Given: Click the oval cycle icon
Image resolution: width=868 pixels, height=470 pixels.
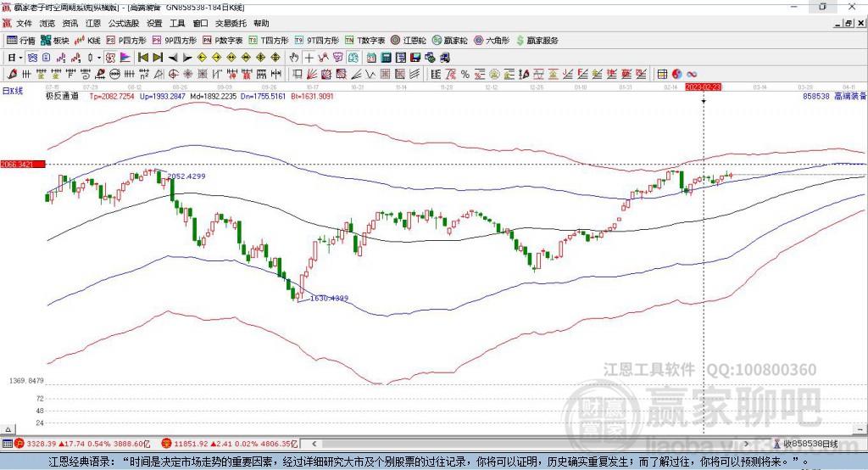Looking at the screenshot, I should point(114,74).
